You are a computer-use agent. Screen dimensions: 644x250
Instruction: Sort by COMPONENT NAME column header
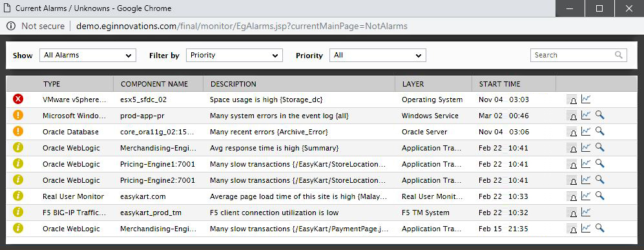(x=154, y=84)
